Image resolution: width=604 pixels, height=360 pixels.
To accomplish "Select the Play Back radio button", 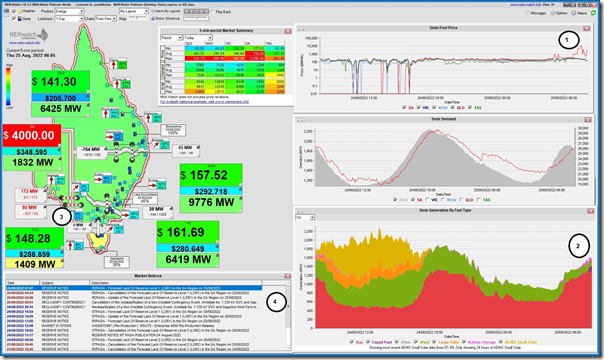I will [213, 12].
